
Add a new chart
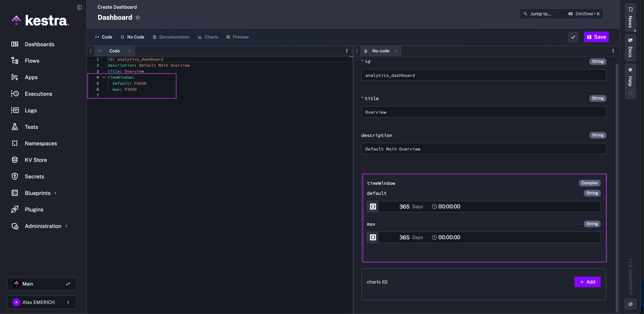[587, 282]
